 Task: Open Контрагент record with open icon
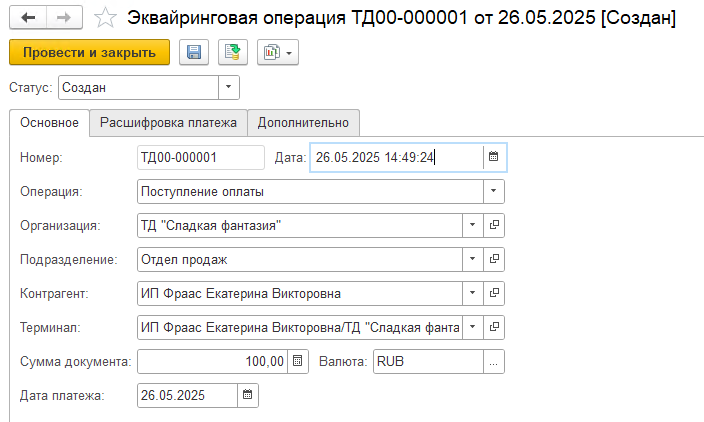coord(493,293)
